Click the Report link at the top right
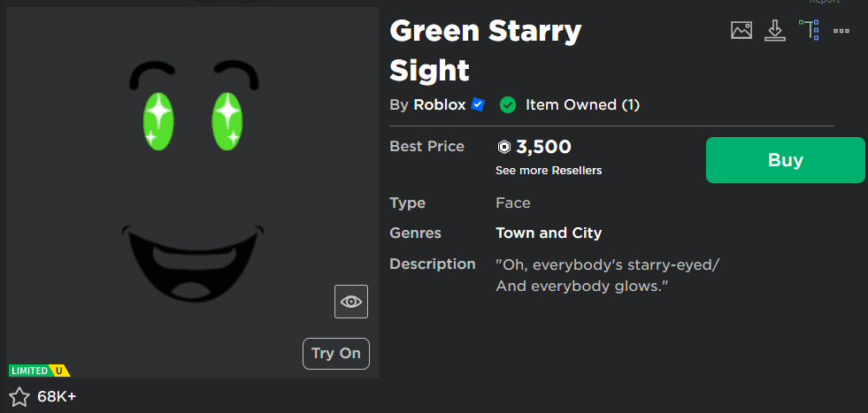This screenshot has width=868, height=413. point(825,2)
